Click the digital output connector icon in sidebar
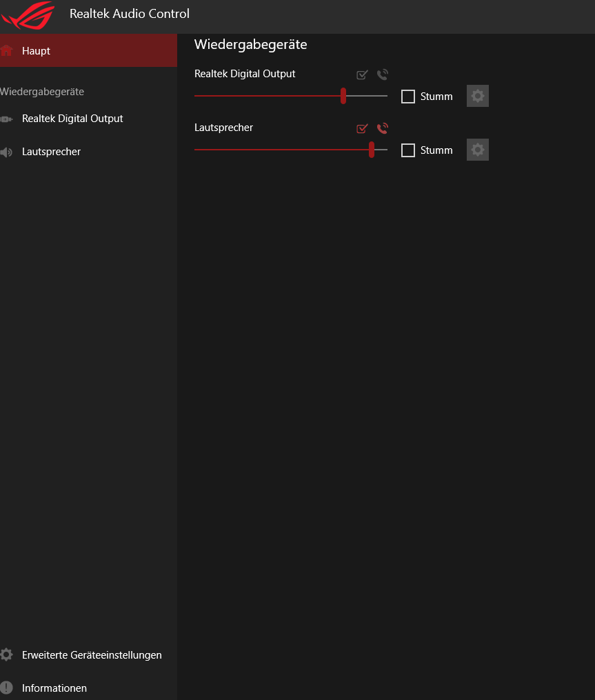Image resolution: width=595 pixels, height=700 pixels. pos(6,119)
